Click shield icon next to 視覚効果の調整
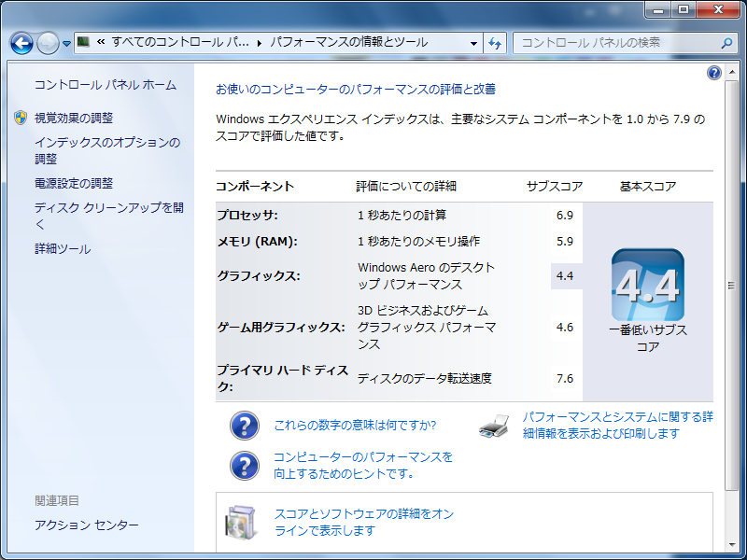 [x=21, y=119]
